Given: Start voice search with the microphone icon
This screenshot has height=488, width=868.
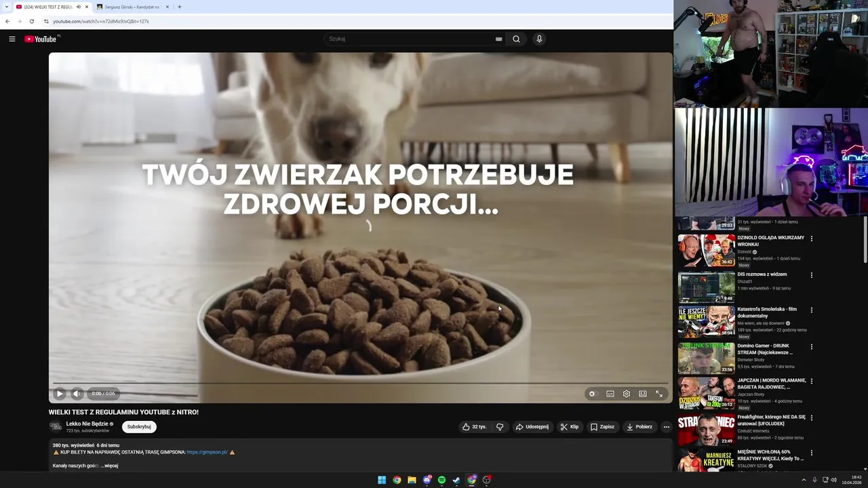Looking at the screenshot, I should point(539,39).
